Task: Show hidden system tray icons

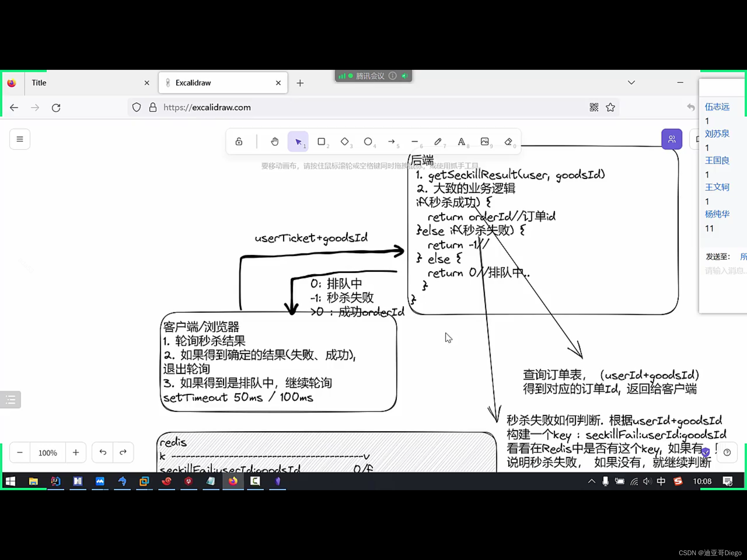Action: click(591, 481)
